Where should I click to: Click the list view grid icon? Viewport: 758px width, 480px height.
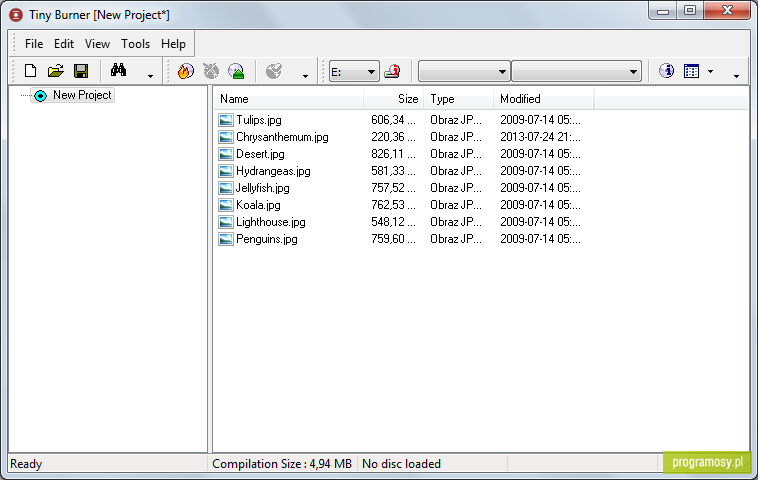pos(691,71)
